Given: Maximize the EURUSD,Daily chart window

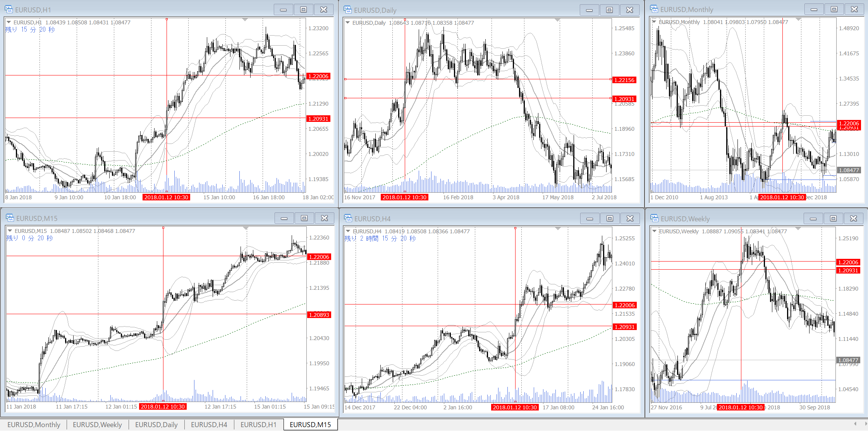Looking at the screenshot, I should [610, 10].
